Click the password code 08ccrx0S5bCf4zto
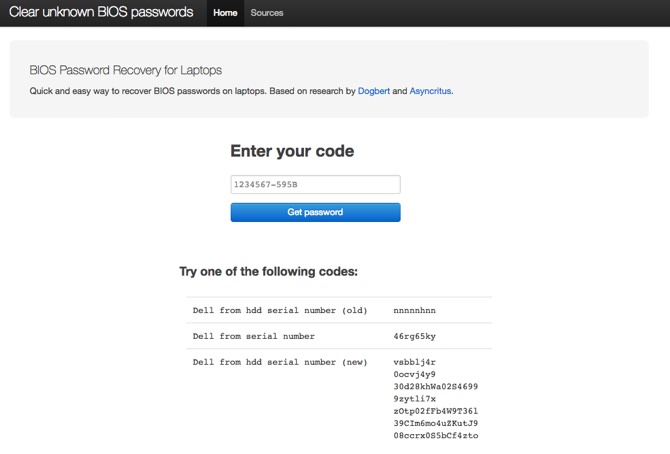This screenshot has height=454, width=670. point(436,435)
